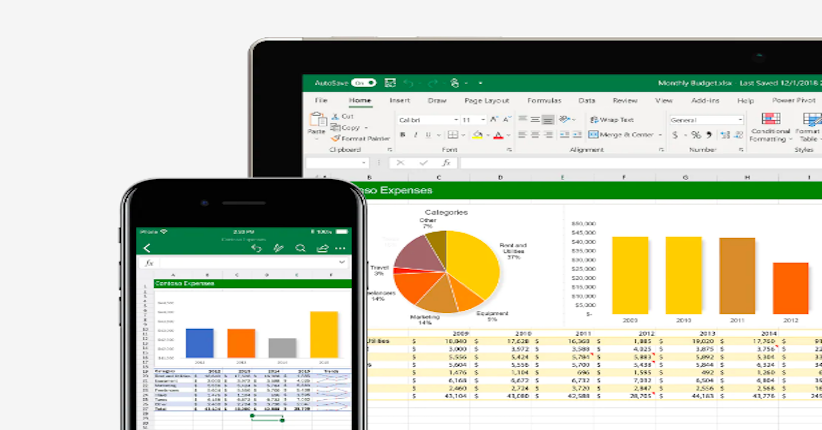Click Middle Align icon
The width and height of the screenshot is (822, 430).
coord(535,120)
